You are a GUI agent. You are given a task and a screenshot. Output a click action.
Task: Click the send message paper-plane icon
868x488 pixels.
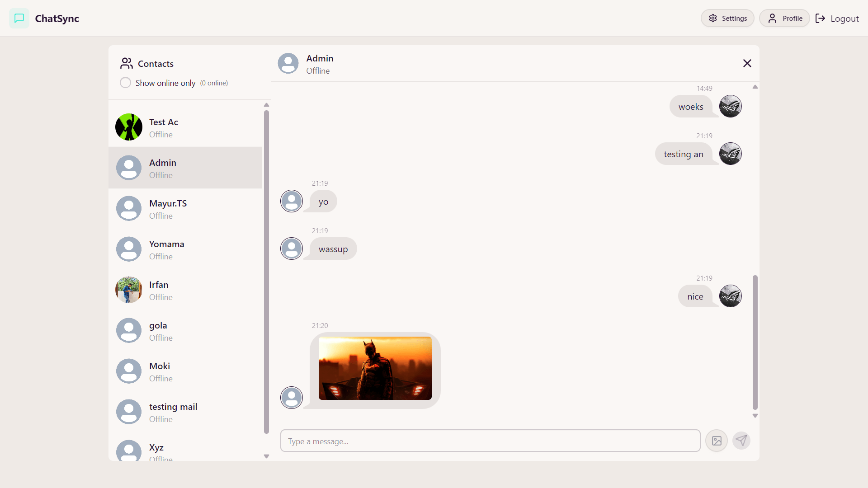click(741, 441)
